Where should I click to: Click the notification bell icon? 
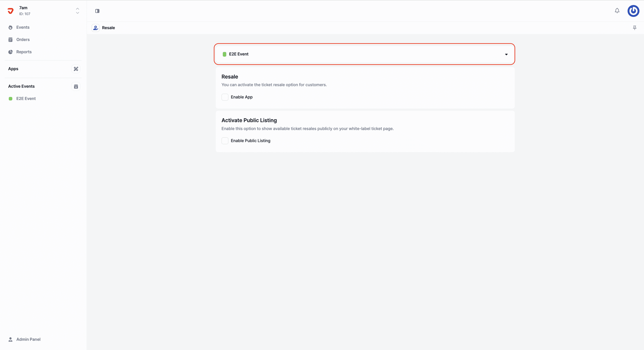click(x=617, y=11)
